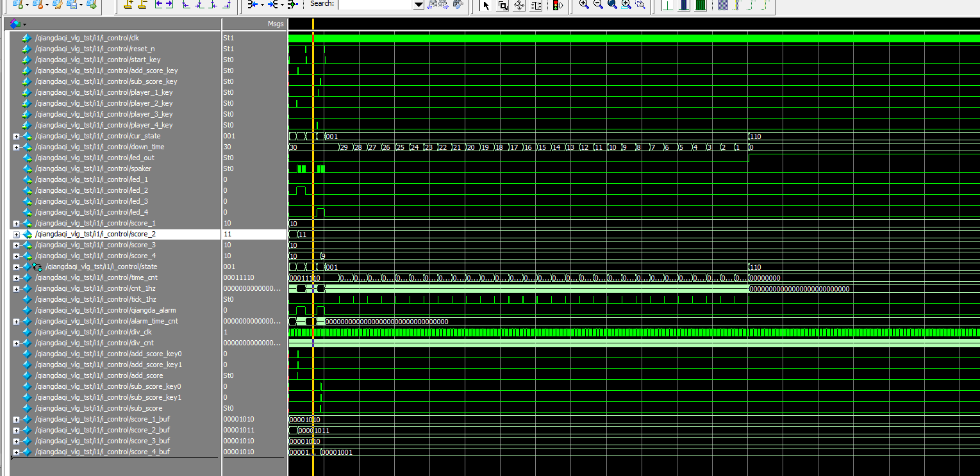This screenshot has height=476, width=980.
Task: Expand the cur_state signal bus
Action: click(x=16, y=136)
